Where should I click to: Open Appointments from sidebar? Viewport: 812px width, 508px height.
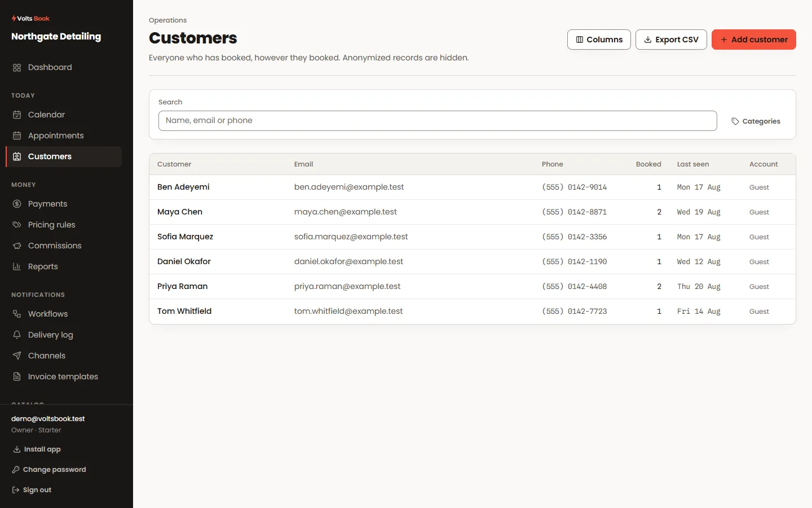(x=64, y=135)
